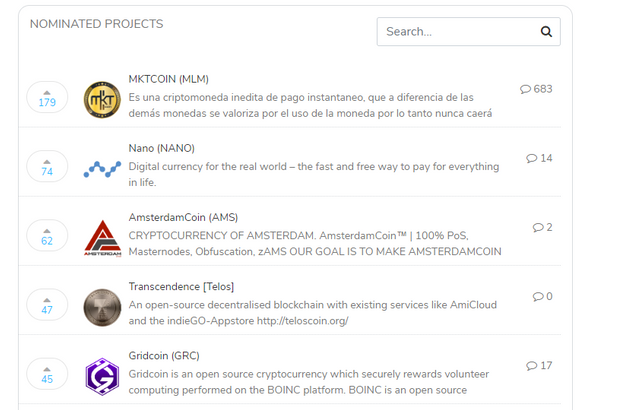Click the AmsterdamCoin red logo

coord(102,238)
